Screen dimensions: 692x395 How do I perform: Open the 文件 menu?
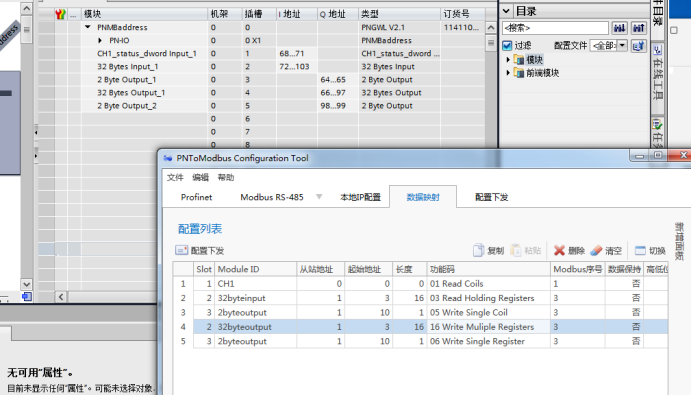175,177
